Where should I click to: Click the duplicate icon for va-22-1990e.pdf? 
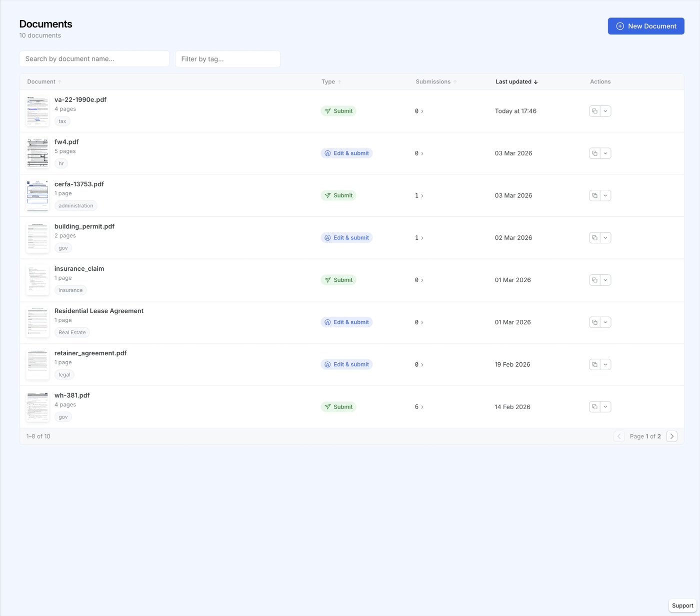point(594,111)
